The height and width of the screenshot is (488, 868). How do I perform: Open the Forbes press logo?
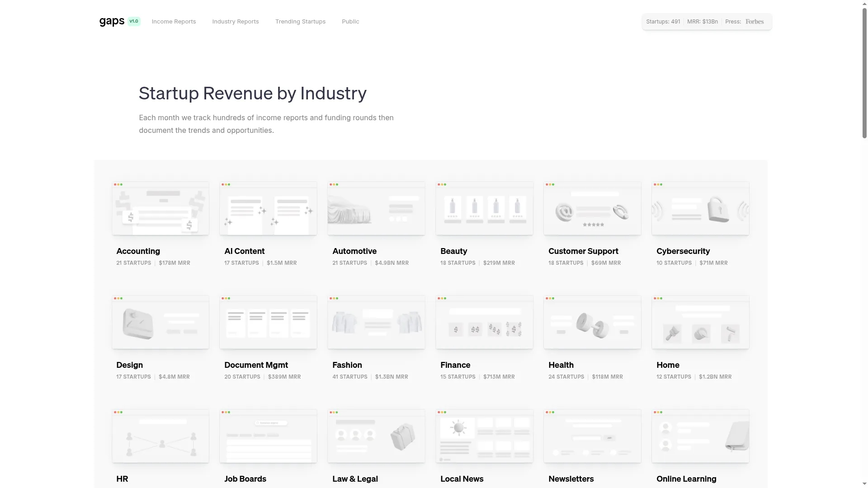click(755, 22)
